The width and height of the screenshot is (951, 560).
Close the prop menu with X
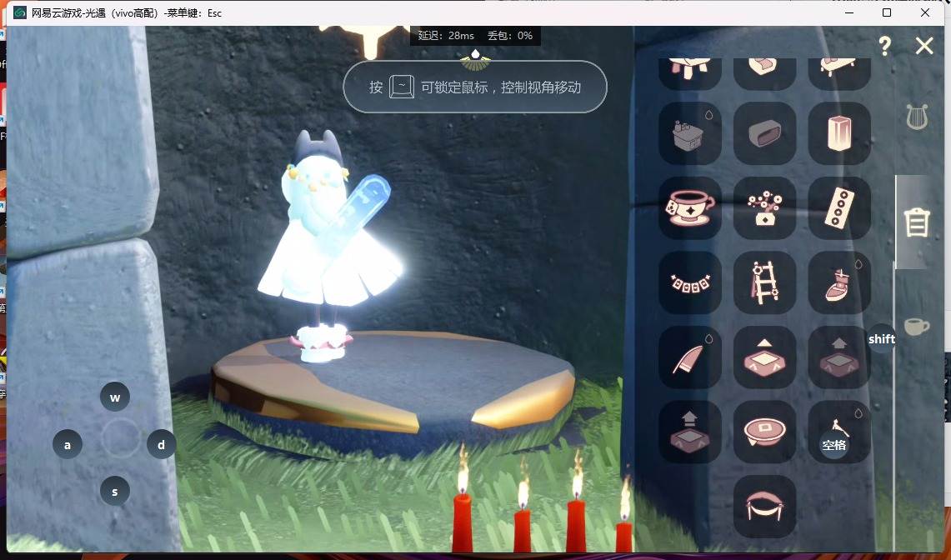pyautogui.click(x=924, y=46)
